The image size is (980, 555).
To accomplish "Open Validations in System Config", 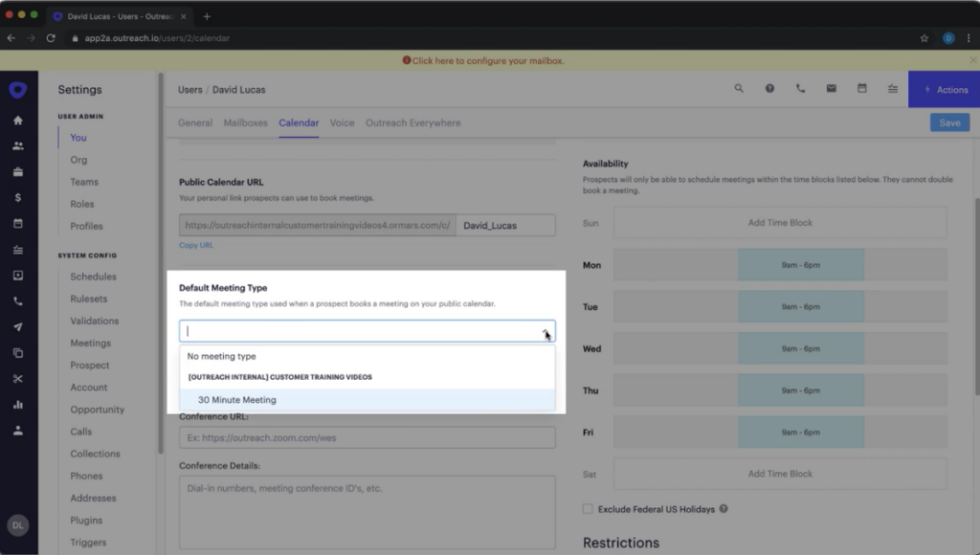I will point(95,322).
